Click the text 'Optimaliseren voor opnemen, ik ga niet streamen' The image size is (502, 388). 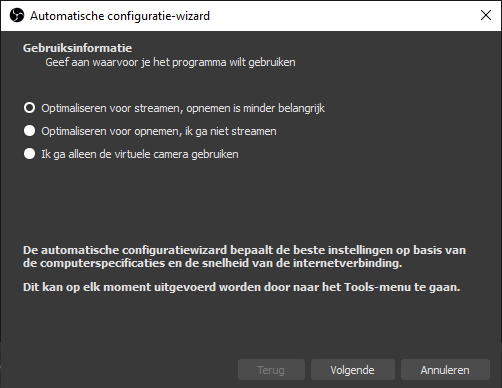point(159,131)
